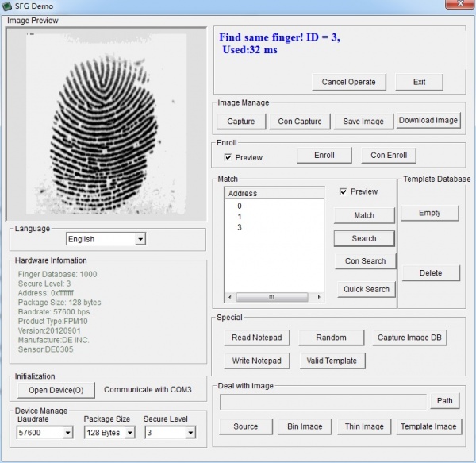Select address 3 in the Match list
The image size is (476, 463).
pyautogui.click(x=240, y=227)
